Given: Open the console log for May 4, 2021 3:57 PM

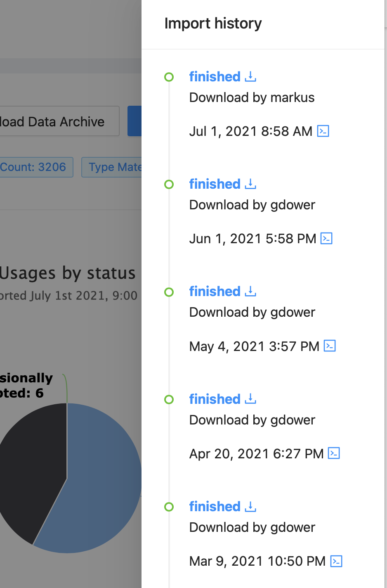Looking at the screenshot, I should click(x=330, y=346).
